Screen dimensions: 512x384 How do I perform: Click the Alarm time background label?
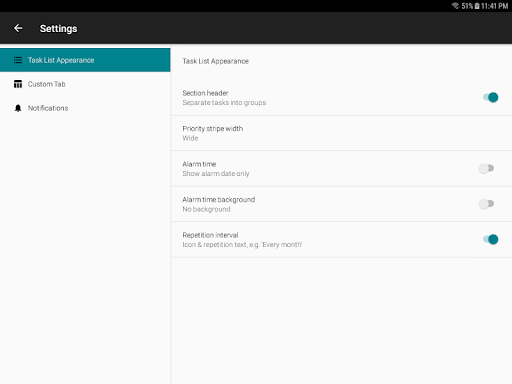point(219,199)
